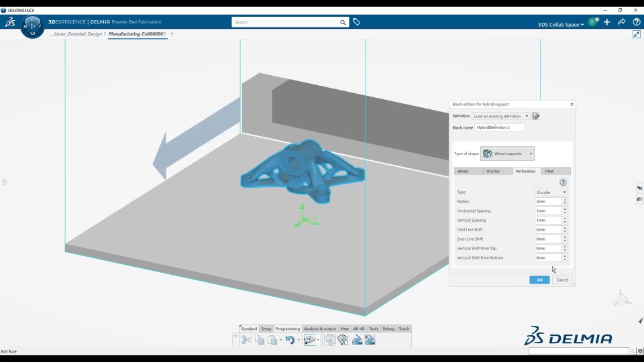Viewport: 644px width, 362px height.
Task: Adjust the Even Line Shift stepper arrows
Action: click(x=565, y=239)
